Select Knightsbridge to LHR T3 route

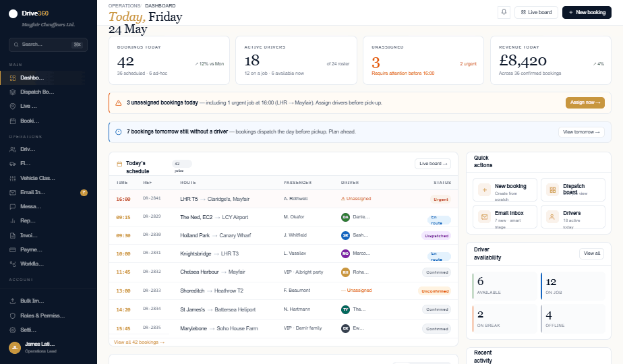(x=209, y=253)
